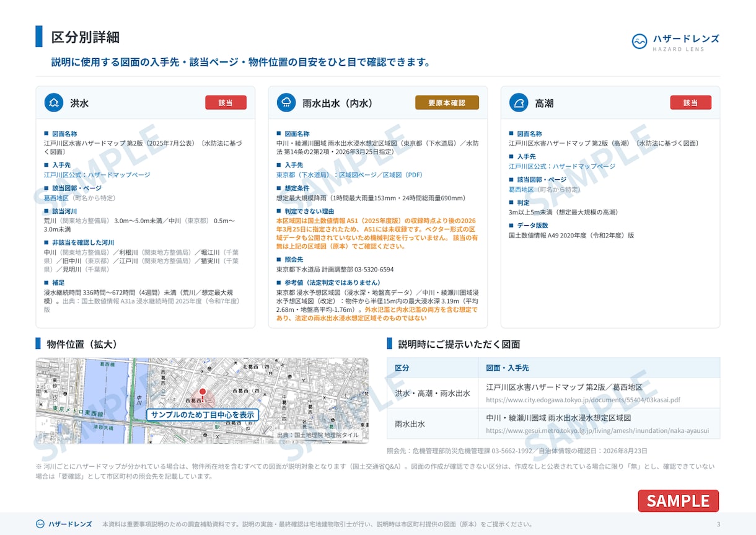Click the red 該当 badge in 洪水 card

226,103
